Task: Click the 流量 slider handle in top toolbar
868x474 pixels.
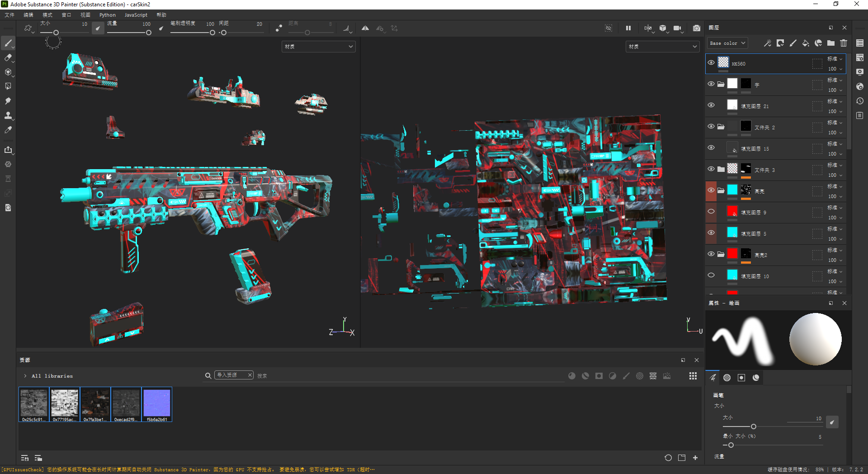Action: [148, 33]
